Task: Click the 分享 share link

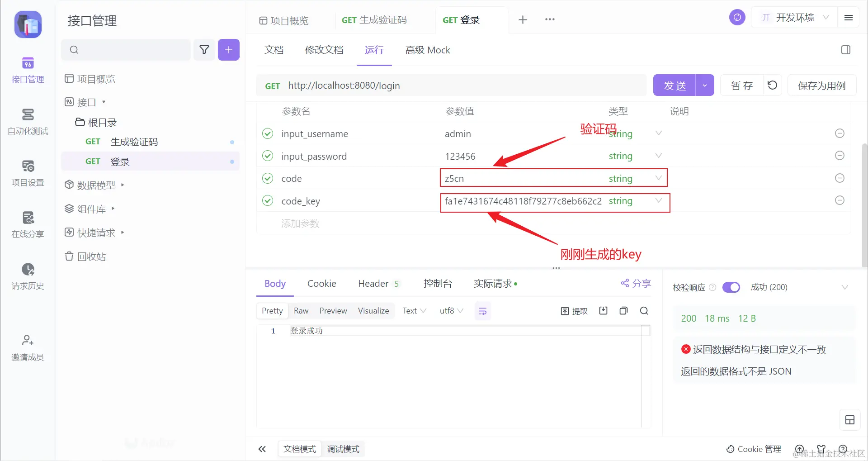Action: pyautogui.click(x=636, y=283)
